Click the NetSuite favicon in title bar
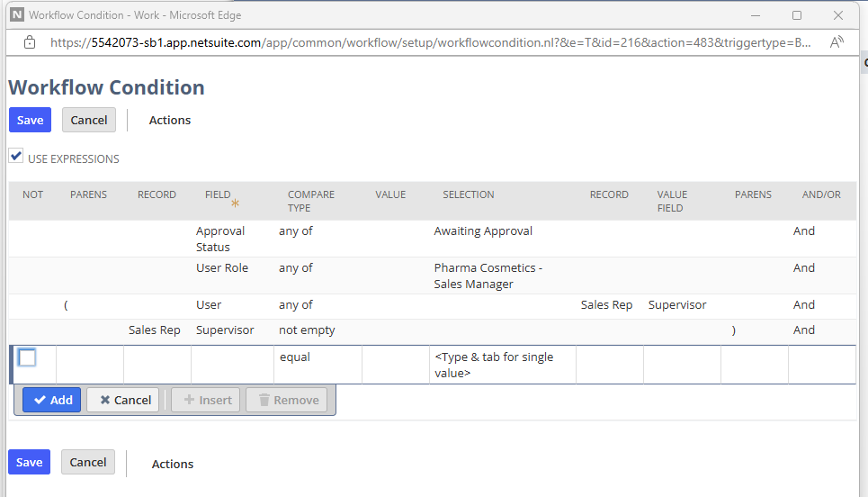The height and width of the screenshot is (497, 868). tap(16, 15)
